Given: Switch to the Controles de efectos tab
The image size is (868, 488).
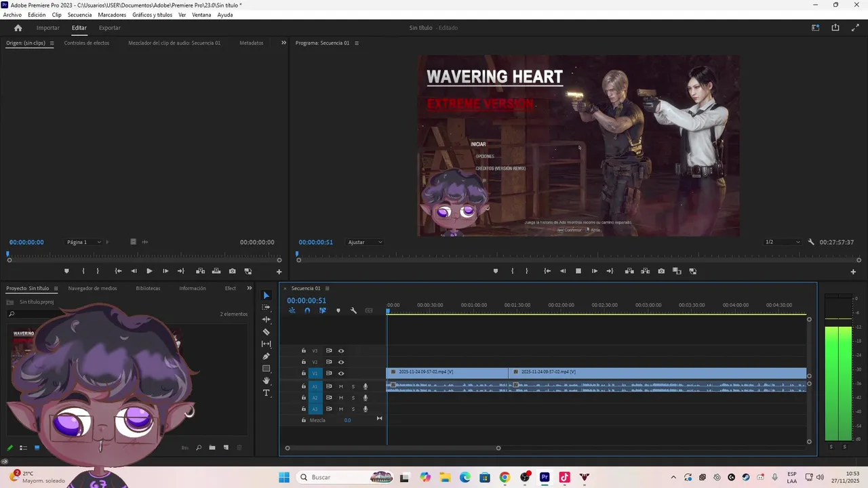Looking at the screenshot, I should point(87,43).
